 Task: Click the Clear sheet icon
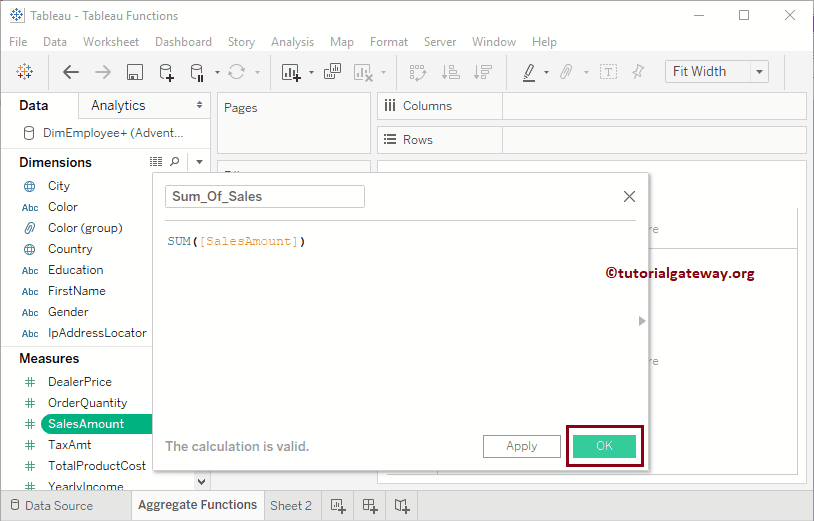[363, 72]
